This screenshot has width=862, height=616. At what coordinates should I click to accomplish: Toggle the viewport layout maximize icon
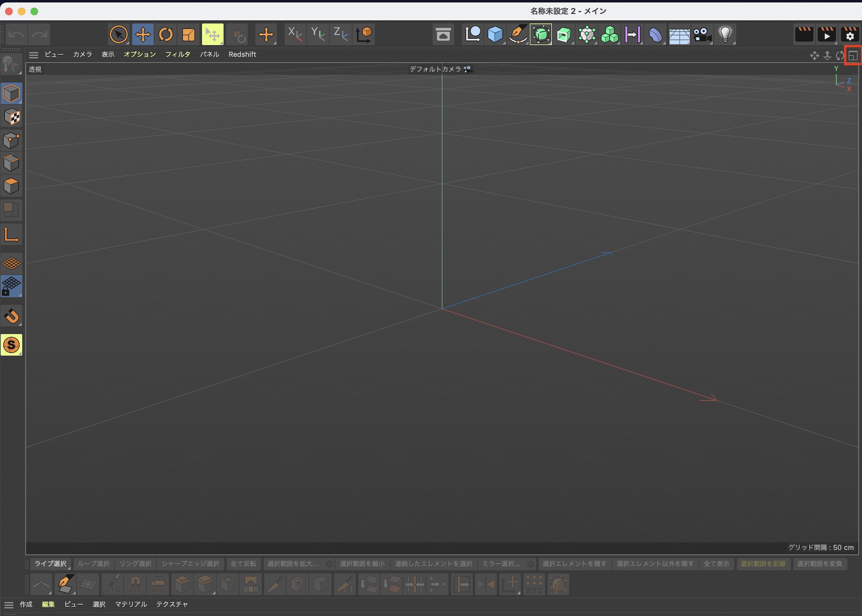(x=853, y=56)
